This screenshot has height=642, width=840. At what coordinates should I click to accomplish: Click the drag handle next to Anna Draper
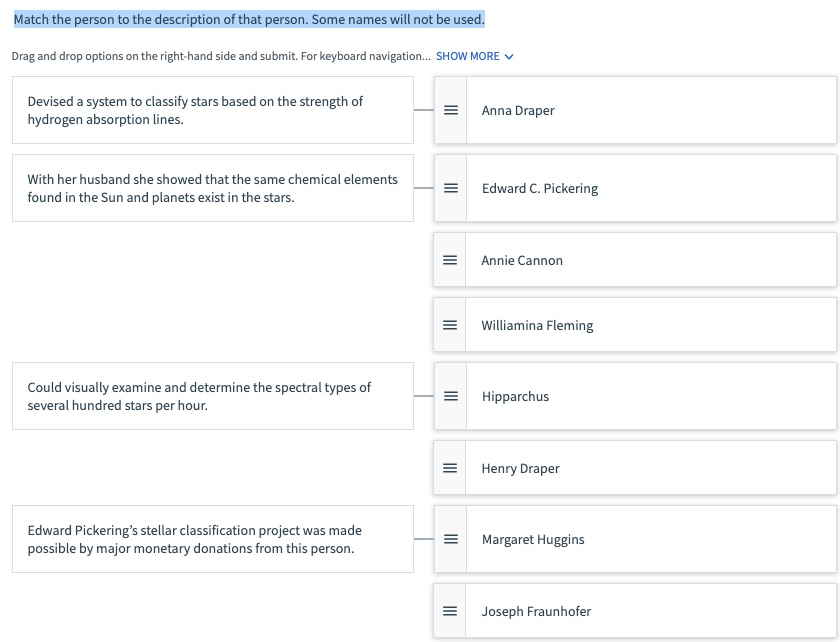[451, 110]
